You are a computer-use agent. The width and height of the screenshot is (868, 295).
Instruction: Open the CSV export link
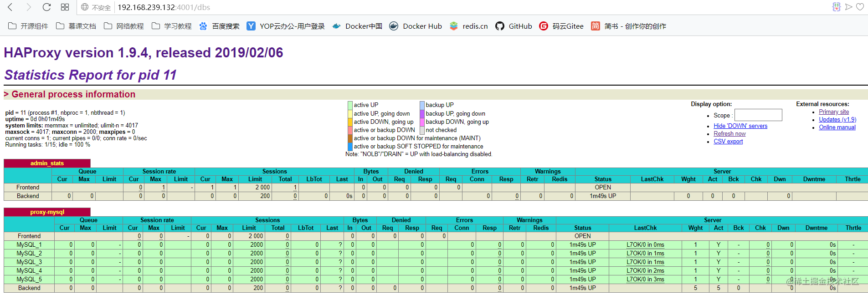728,142
